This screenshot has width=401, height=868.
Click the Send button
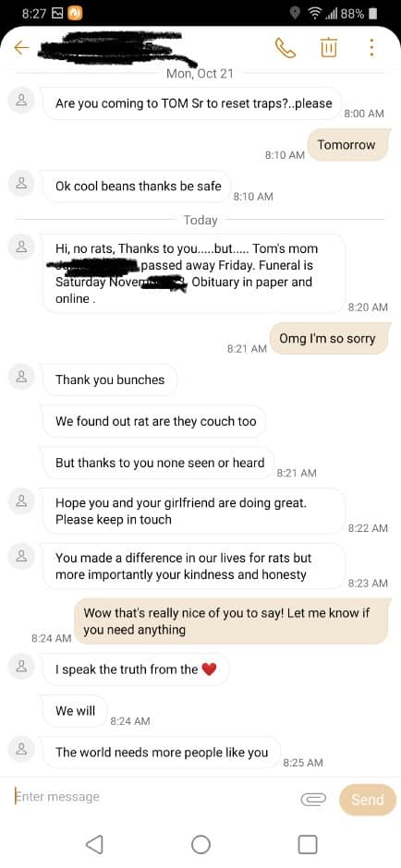pos(367,800)
